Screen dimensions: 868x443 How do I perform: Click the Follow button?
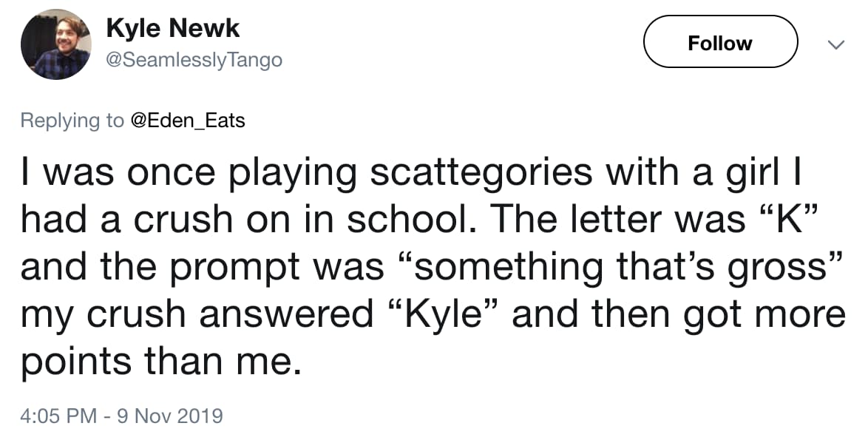[719, 42]
